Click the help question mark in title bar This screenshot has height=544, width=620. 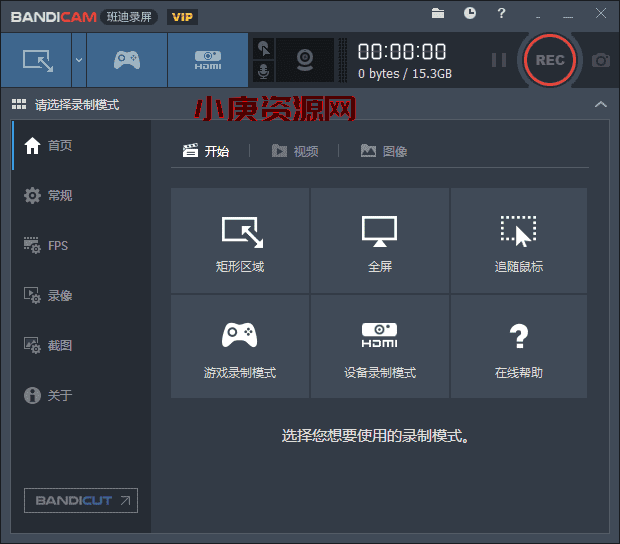[x=501, y=13]
